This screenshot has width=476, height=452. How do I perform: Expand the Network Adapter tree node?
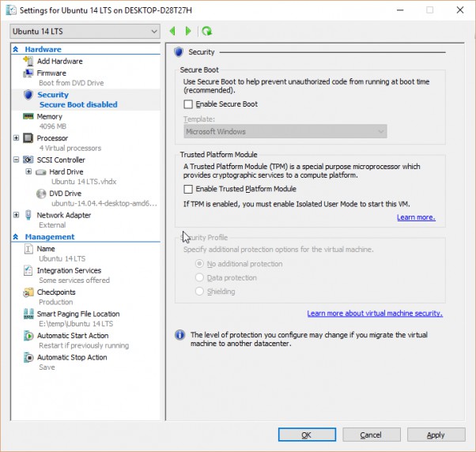[x=16, y=215]
